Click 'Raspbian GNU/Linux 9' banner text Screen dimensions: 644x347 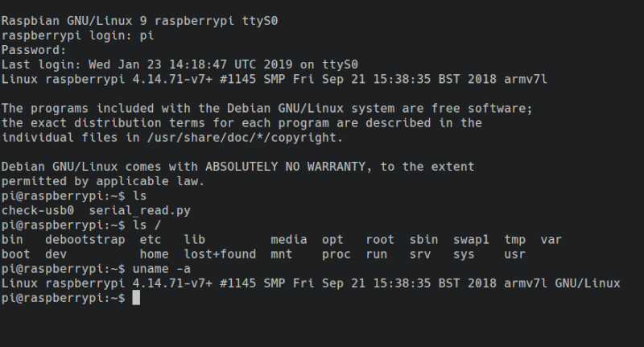pyautogui.click(x=74, y=21)
